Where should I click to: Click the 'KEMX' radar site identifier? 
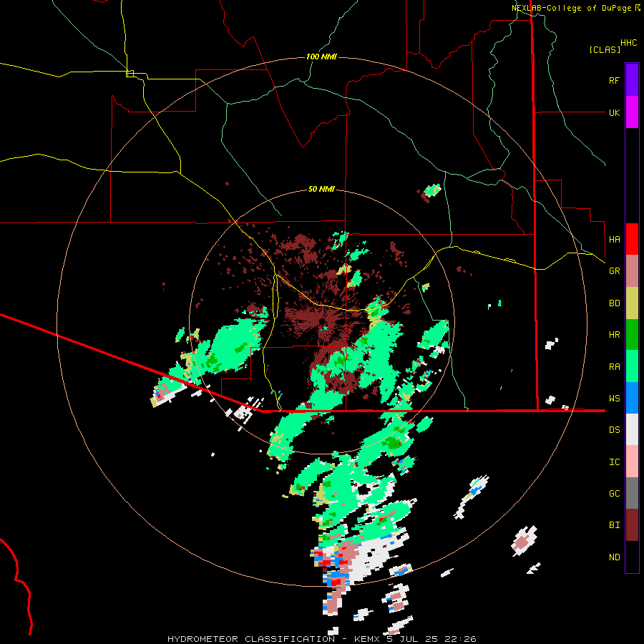pyautogui.click(x=368, y=639)
